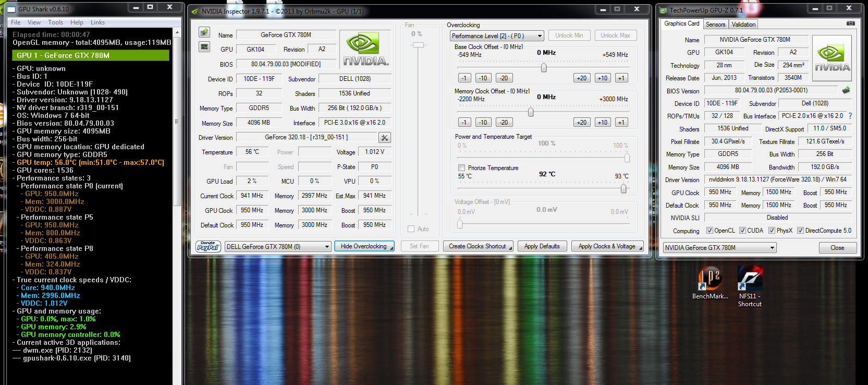Take a screenshot with GPU-Z camera icon

pos(850,23)
